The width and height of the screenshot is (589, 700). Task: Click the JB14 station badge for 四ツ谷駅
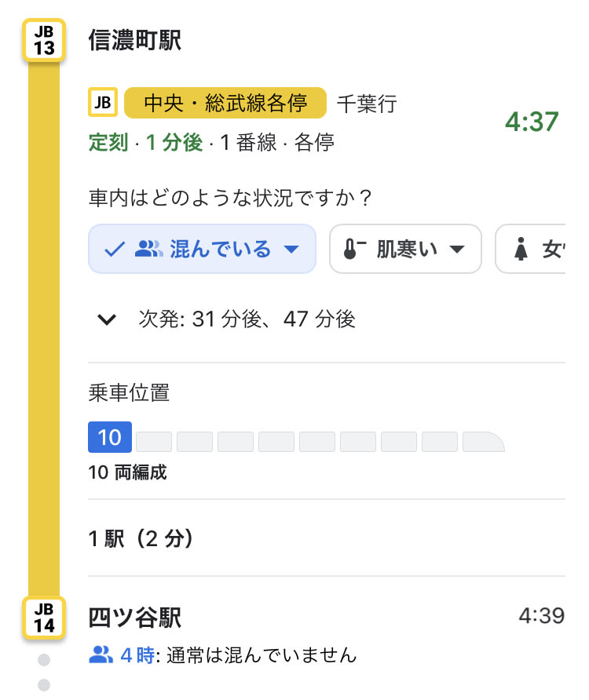44,618
